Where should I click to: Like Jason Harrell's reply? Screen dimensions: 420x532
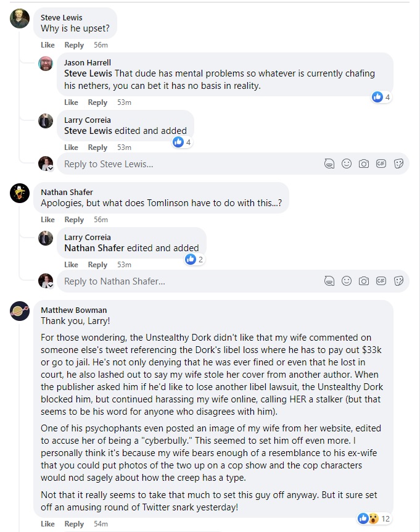coord(71,102)
